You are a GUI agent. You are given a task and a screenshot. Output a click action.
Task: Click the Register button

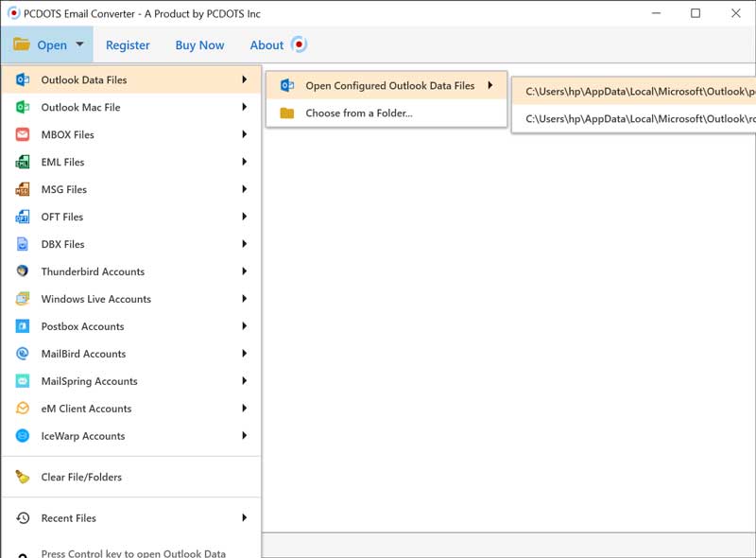(x=128, y=44)
